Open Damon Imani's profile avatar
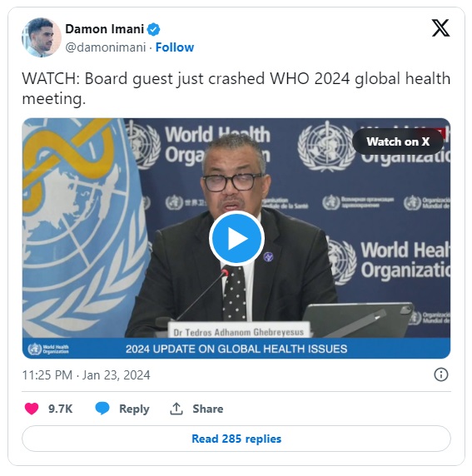This screenshot has width=472, height=476. click(x=42, y=37)
